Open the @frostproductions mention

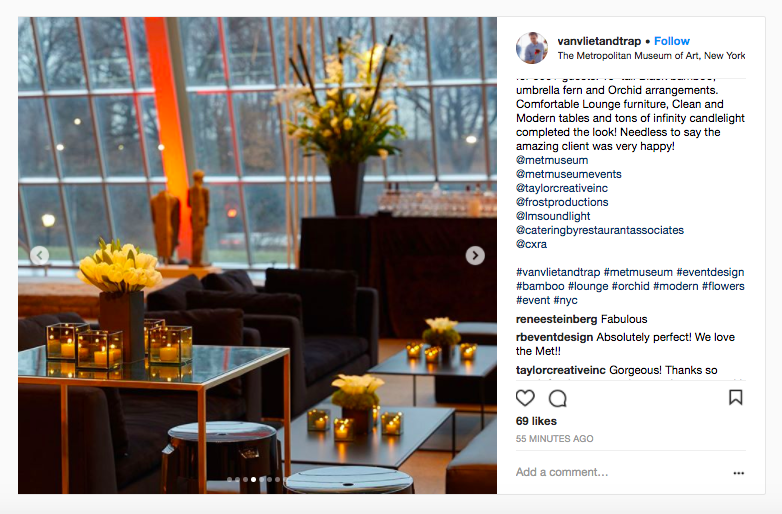pos(562,202)
